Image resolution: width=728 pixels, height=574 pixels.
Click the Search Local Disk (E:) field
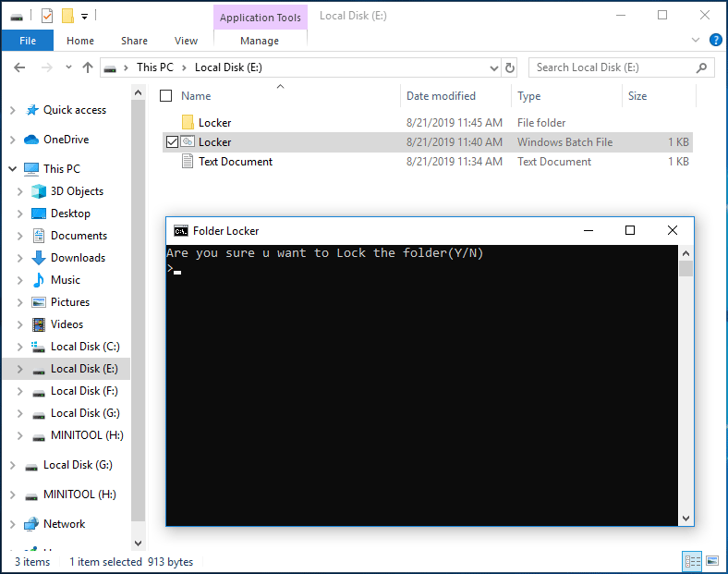[x=610, y=67]
